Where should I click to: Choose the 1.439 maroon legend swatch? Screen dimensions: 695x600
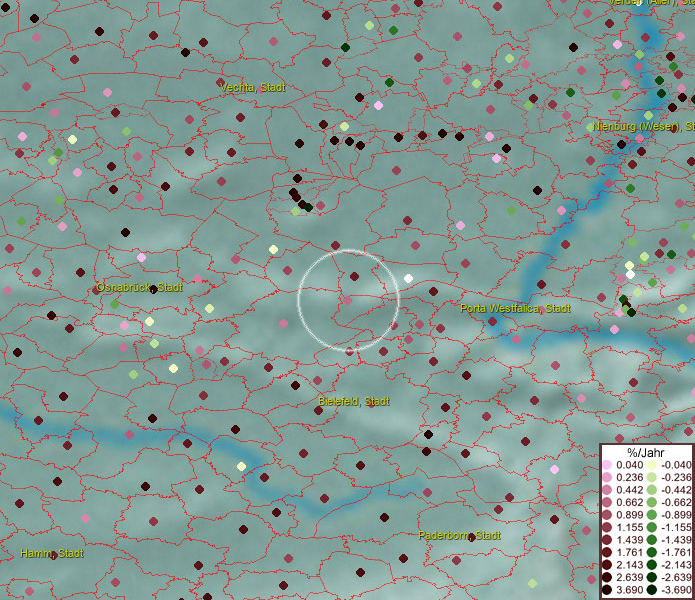pyautogui.click(x=607, y=540)
